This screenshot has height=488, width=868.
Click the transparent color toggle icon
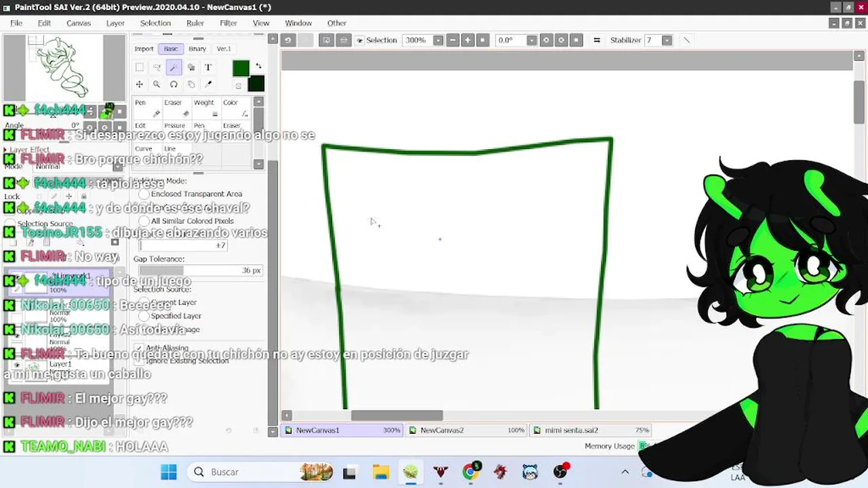coord(238,86)
